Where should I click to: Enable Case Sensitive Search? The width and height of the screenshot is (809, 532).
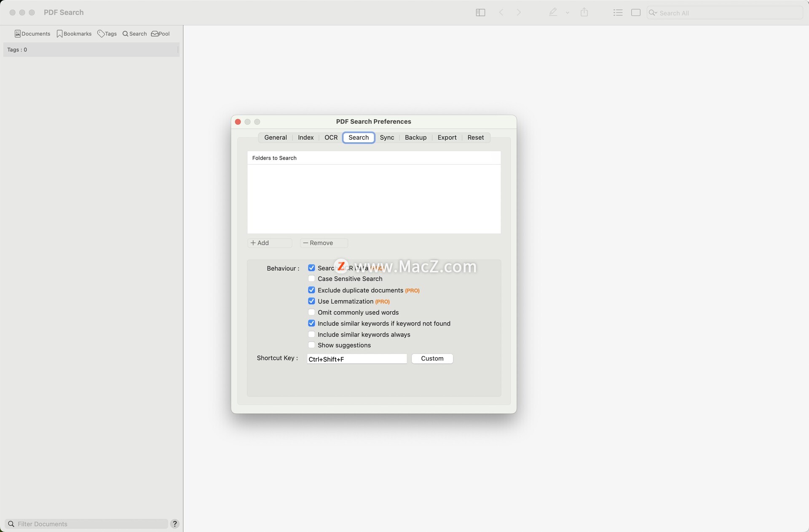pos(311,278)
